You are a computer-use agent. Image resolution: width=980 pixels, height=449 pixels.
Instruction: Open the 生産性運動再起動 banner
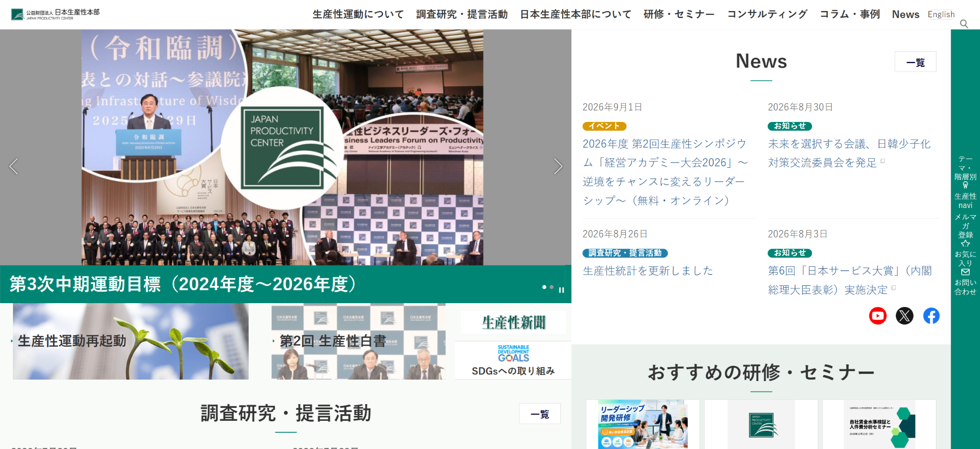pyautogui.click(x=131, y=341)
